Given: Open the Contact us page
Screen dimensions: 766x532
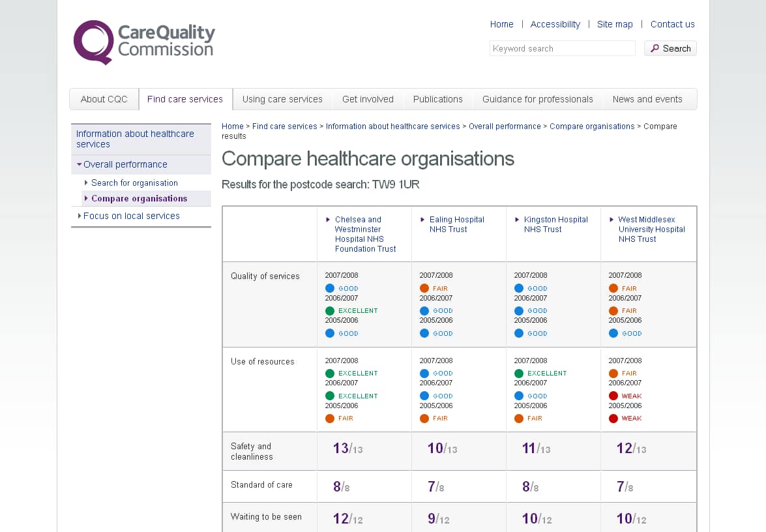Looking at the screenshot, I should [672, 24].
